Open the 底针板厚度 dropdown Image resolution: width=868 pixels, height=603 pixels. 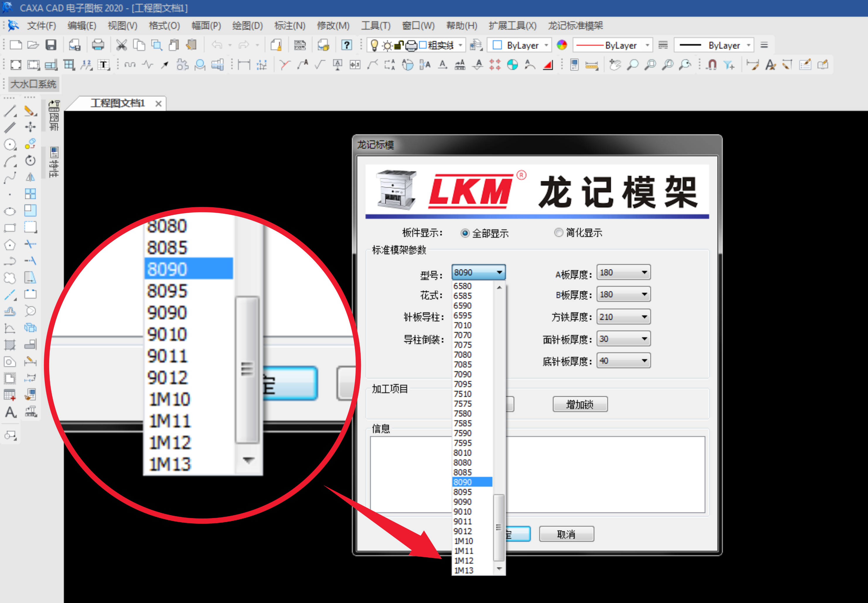pyautogui.click(x=644, y=361)
